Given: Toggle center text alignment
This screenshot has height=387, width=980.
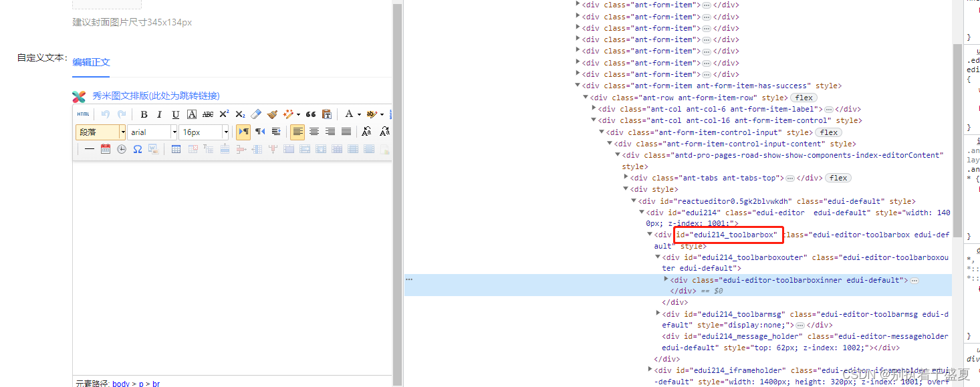Looking at the screenshot, I should pyautogui.click(x=314, y=131).
